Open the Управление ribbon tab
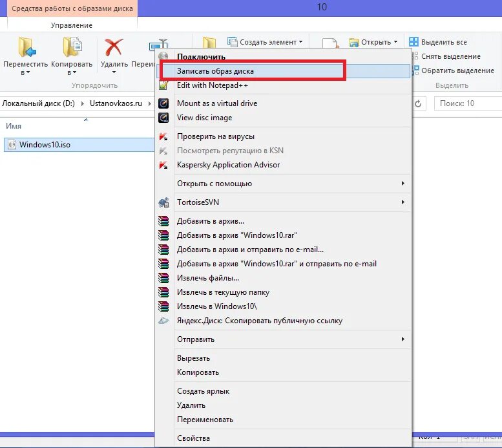502x448 pixels. [x=72, y=25]
